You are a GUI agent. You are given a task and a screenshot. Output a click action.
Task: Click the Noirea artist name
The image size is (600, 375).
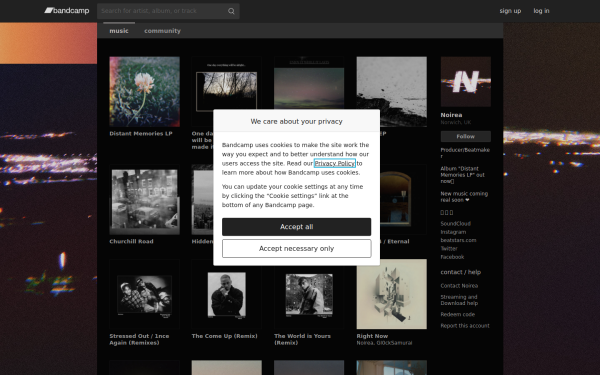point(451,115)
